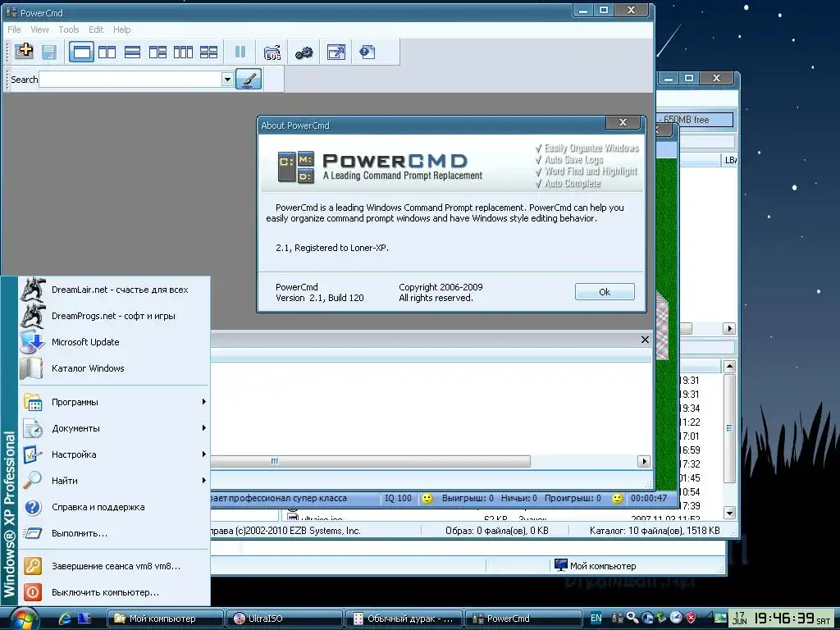
Task: Expand the Search combo box dropdown arrow
Action: [x=227, y=80]
